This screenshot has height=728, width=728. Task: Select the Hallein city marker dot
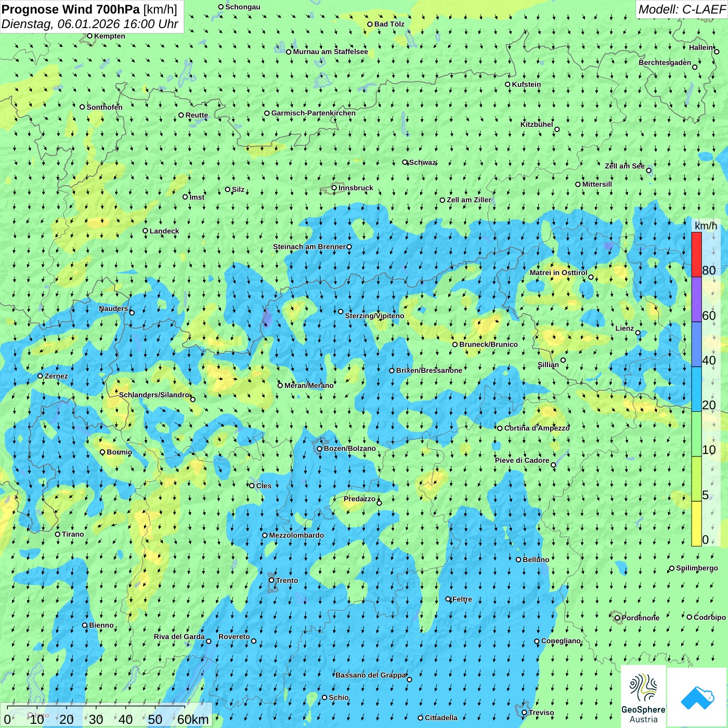coord(717,51)
